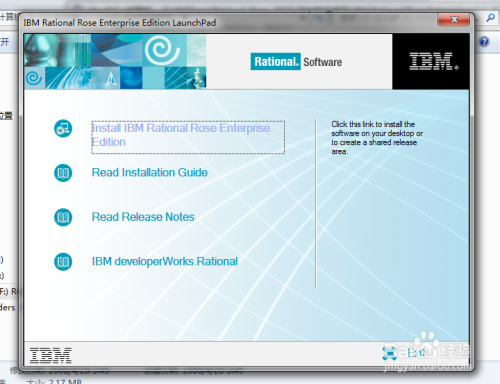
Task: Click the IBM logo in the bottom footer
Action: click(x=51, y=355)
